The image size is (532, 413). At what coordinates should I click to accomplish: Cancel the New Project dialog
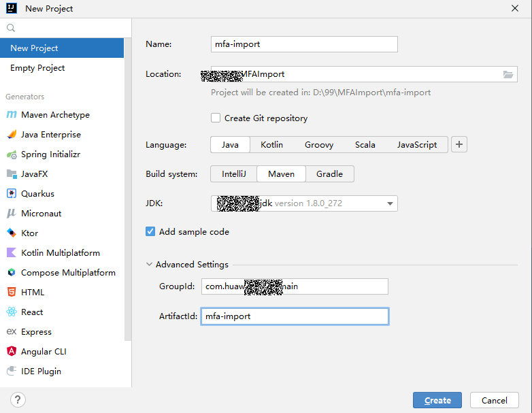[494, 400]
